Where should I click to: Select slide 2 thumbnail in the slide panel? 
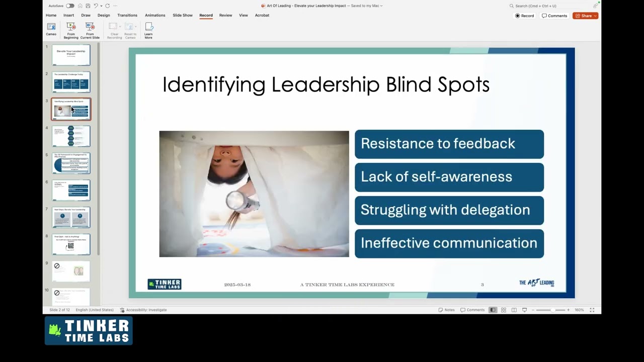point(71,82)
